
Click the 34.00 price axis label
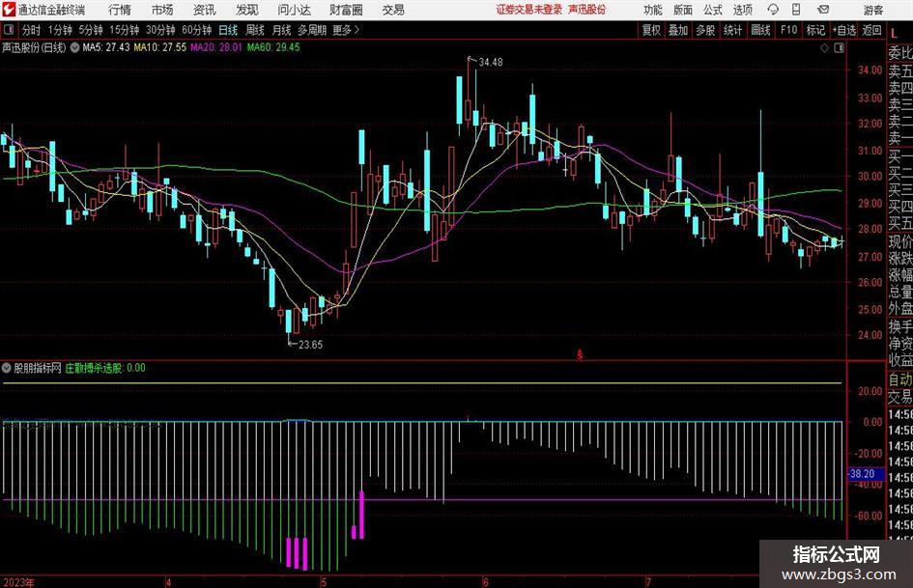870,70
